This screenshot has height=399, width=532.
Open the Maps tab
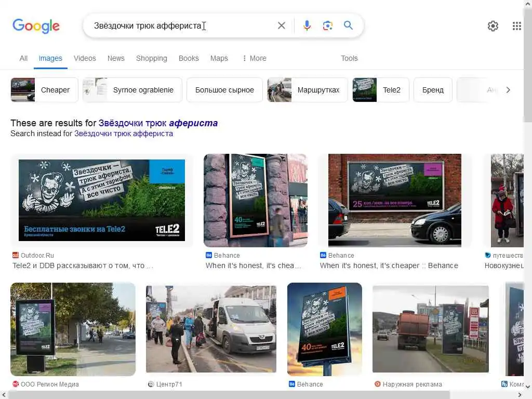219,58
